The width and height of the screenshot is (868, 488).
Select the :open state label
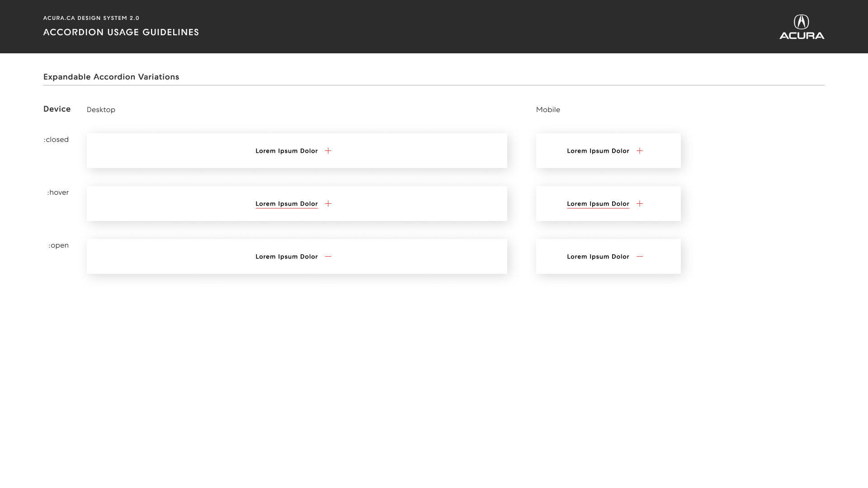[58, 245]
